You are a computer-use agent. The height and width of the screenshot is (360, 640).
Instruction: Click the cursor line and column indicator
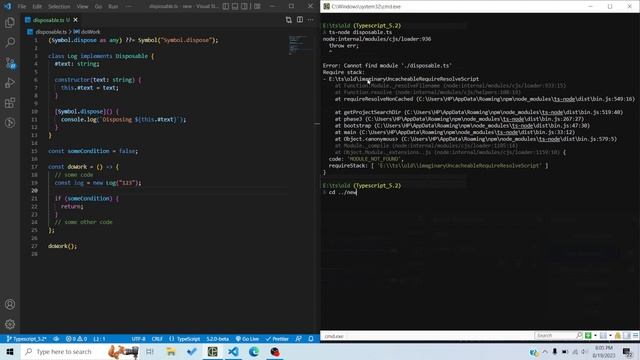(x=99, y=339)
